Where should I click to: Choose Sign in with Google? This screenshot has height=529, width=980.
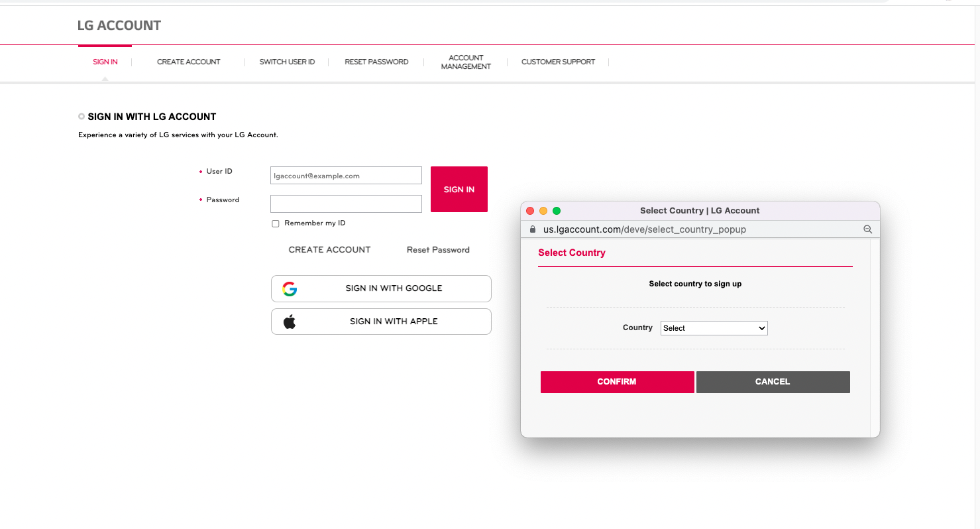pyautogui.click(x=381, y=289)
